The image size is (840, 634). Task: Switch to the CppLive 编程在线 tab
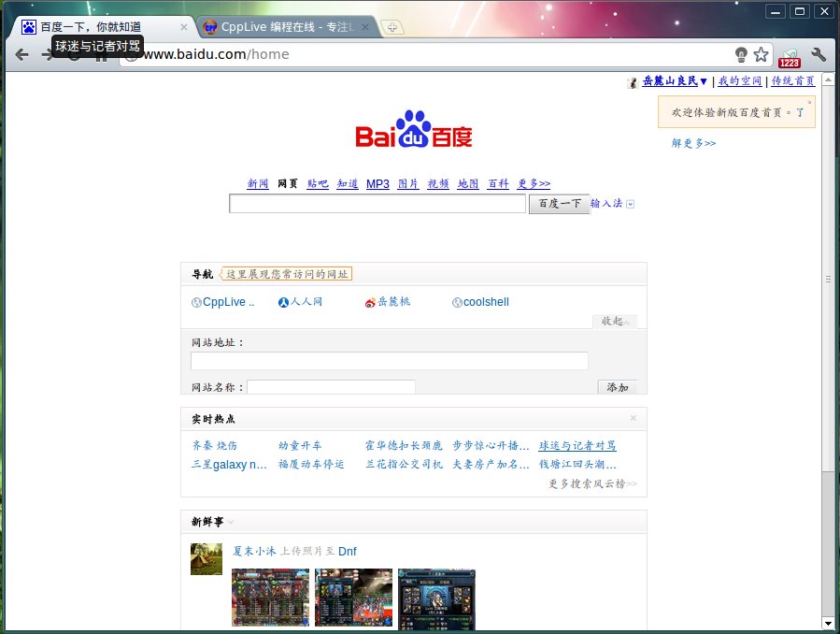(x=287, y=27)
